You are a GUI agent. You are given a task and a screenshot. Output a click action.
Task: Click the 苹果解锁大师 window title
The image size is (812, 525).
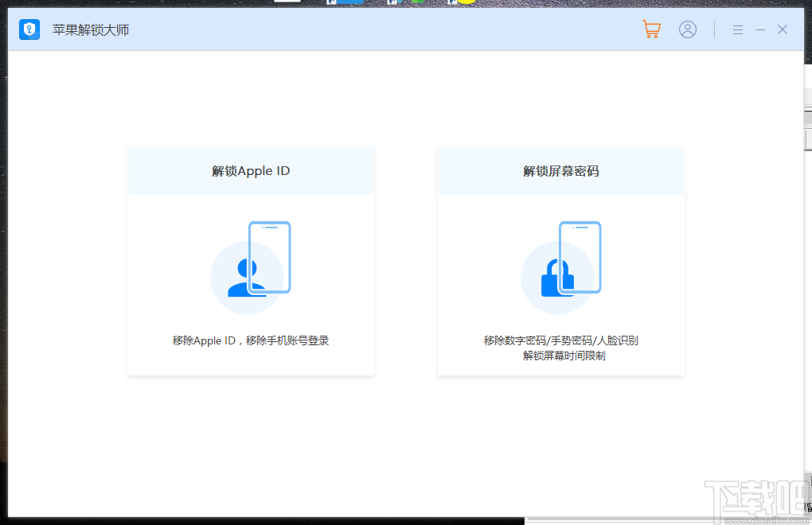coord(91,30)
